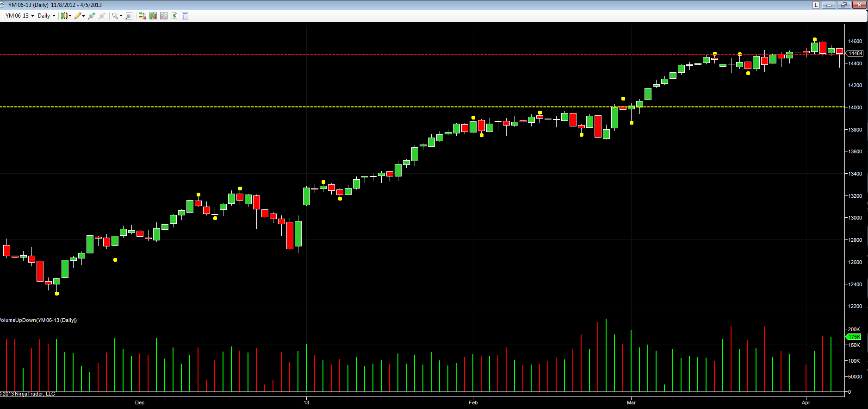The image size is (868, 409).
Task: Open the Daily interval dropdown
Action: pyautogui.click(x=46, y=16)
